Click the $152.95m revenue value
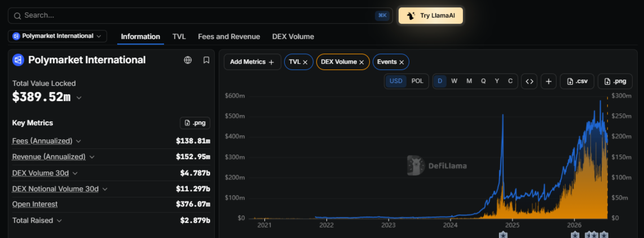 click(193, 157)
